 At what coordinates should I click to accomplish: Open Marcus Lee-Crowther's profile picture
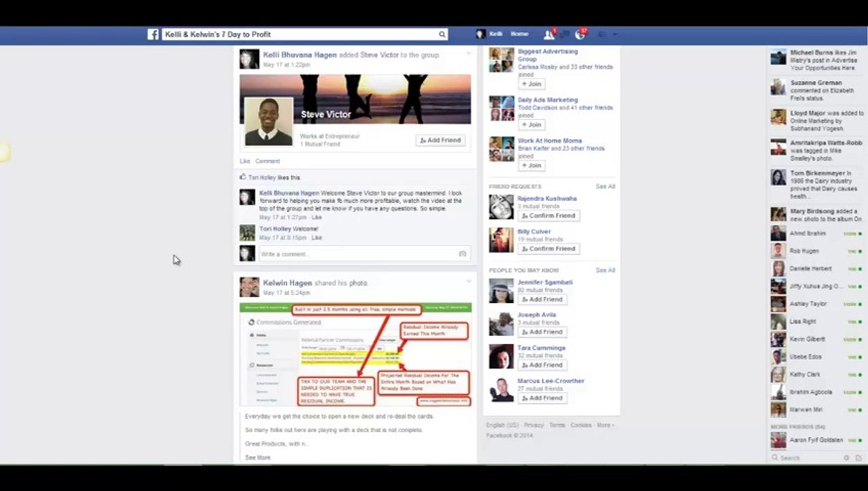[x=501, y=389]
